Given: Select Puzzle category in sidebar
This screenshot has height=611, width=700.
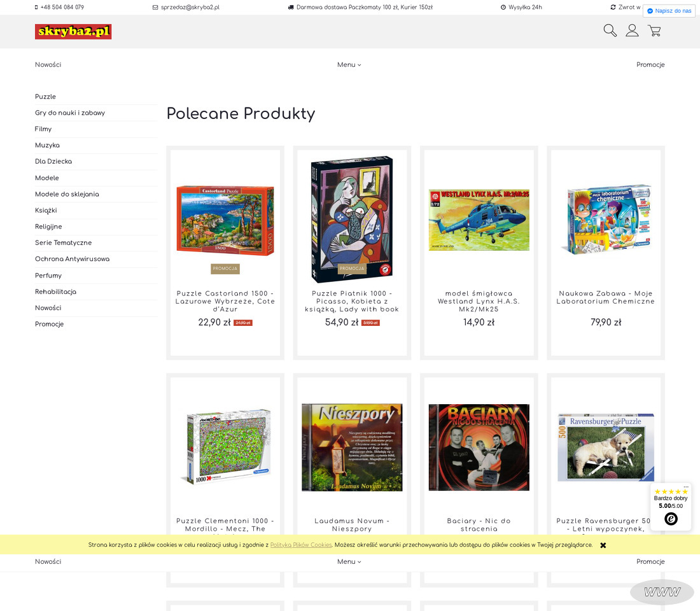Looking at the screenshot, I should point(46,97).
